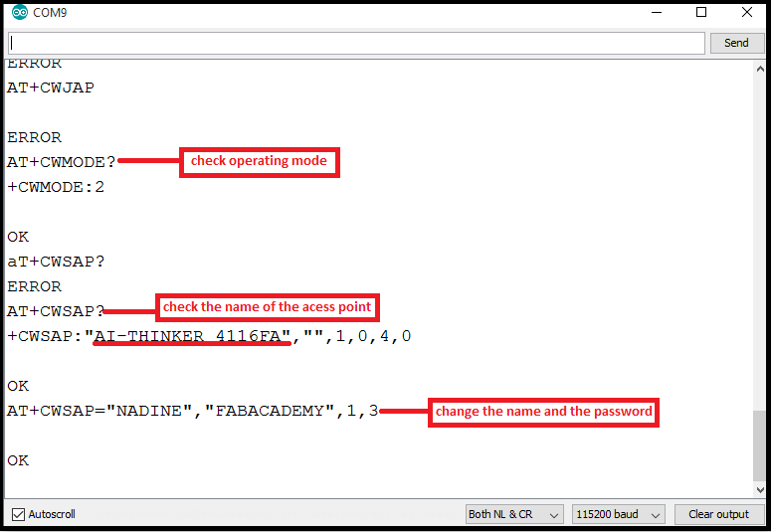Open the 115200 baud rate dropdown
771x532 pixels.
(618, 514)
